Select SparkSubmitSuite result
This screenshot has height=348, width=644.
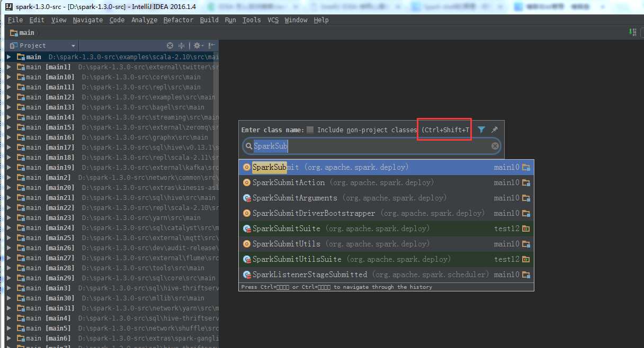386,228
